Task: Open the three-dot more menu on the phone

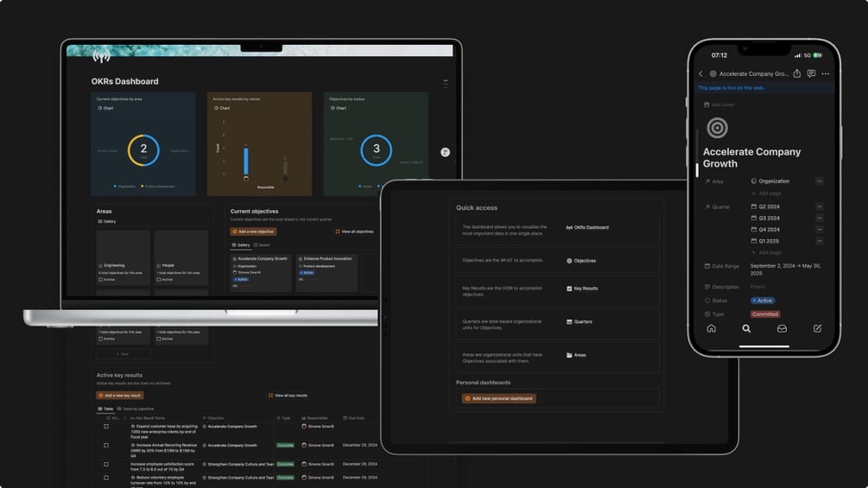Action: tap(826, 73)
